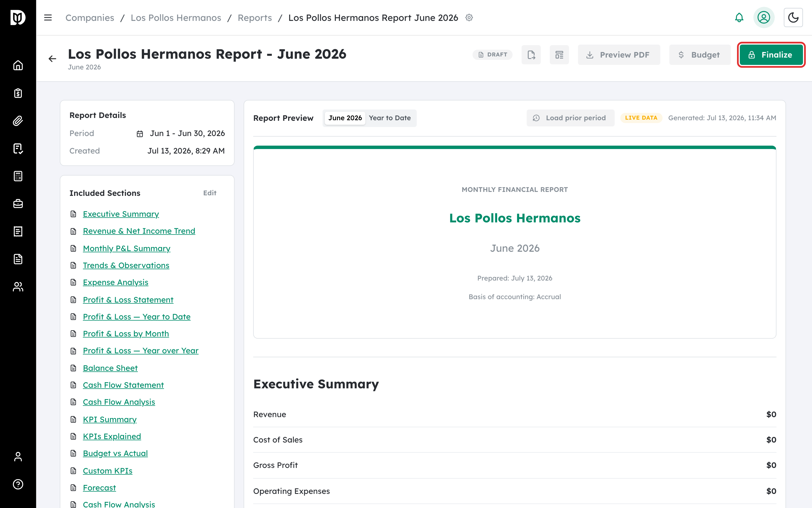Open Profit & Loss Statement link
The height and width of the screenshot is (508, 812).
[x=128, y=300]
